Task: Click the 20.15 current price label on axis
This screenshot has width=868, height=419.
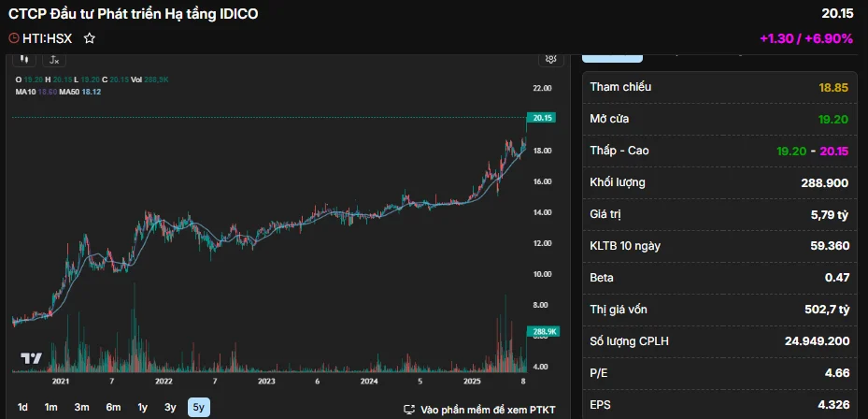Action: (x=542, y=118)
